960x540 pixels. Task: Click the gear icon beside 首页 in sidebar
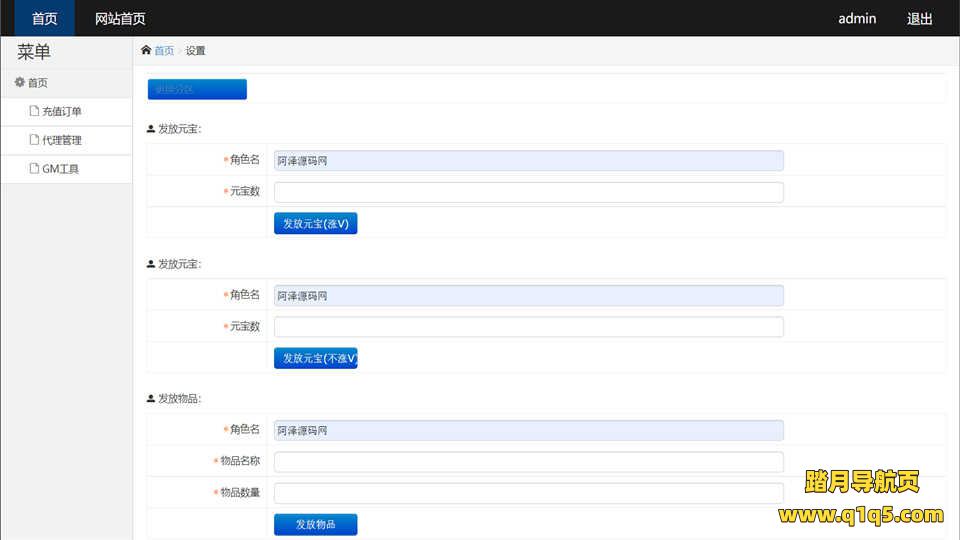pyautogui.click(x=19, y=83)
